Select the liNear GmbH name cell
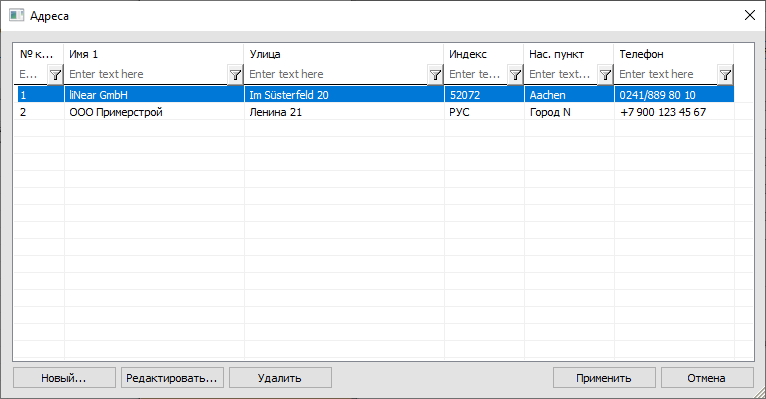Viewport: 766px width, 399px height. pyautogui.click(x=154, y=95)
